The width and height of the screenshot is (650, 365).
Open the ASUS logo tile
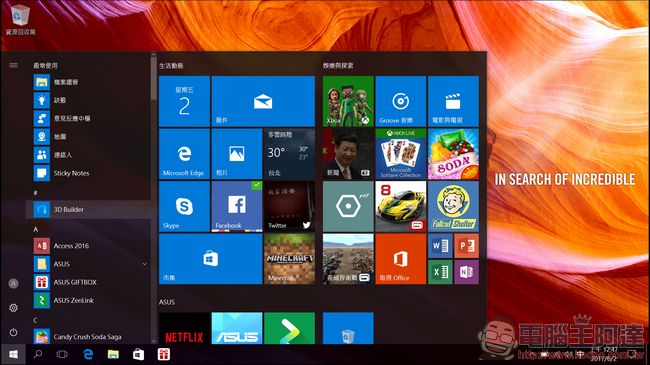237,328
